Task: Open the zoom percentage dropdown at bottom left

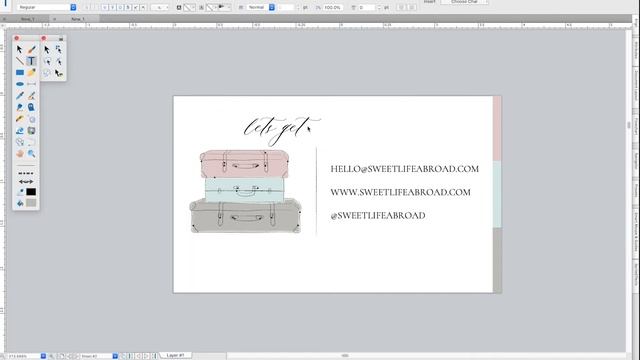Action: click(43, 356)
